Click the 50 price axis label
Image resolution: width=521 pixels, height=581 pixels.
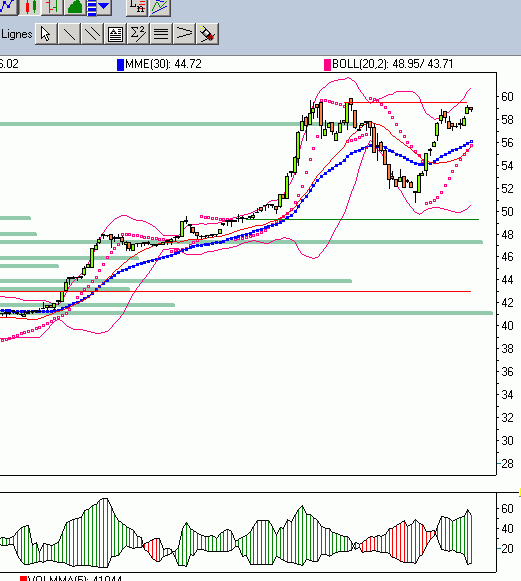(507, 212)
